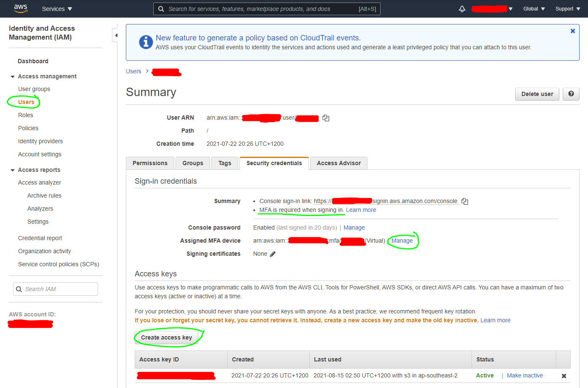588x388 pixels.
Task: Switch to the Permissions tab
Action: tap(150, 163)
